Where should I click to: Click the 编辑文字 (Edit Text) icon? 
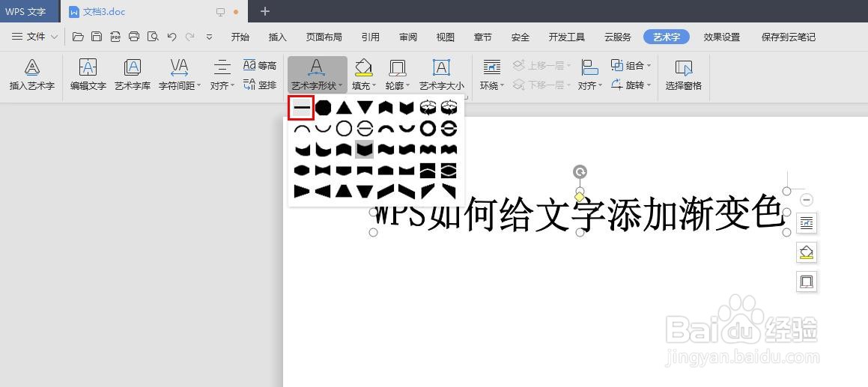pyautogui.click(x=88, y=67)
